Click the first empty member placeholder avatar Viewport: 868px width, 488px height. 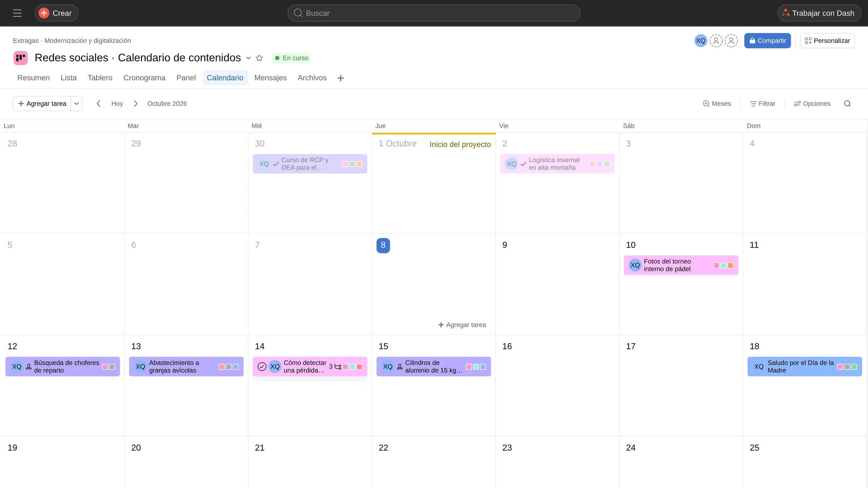[716, 41]
